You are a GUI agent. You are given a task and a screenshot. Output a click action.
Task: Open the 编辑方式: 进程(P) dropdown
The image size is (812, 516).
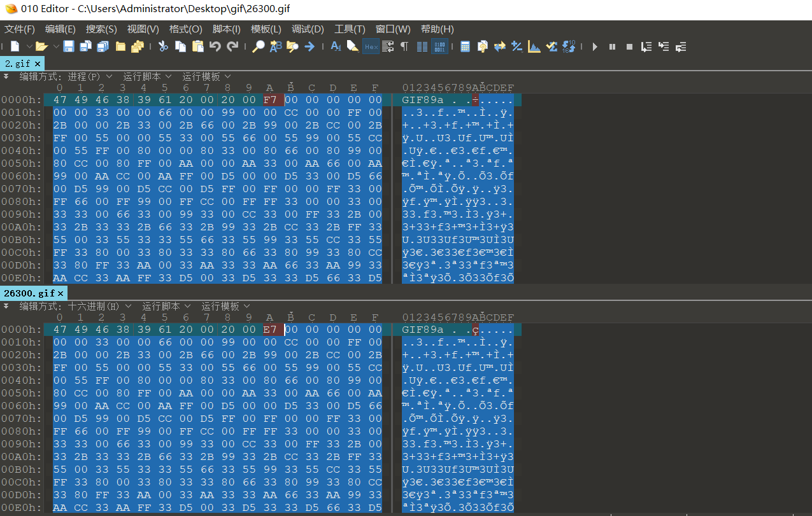[66, 76]
